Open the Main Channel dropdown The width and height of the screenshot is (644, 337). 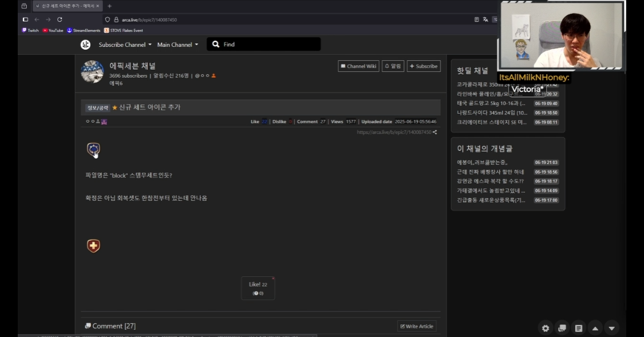(177, 44)
